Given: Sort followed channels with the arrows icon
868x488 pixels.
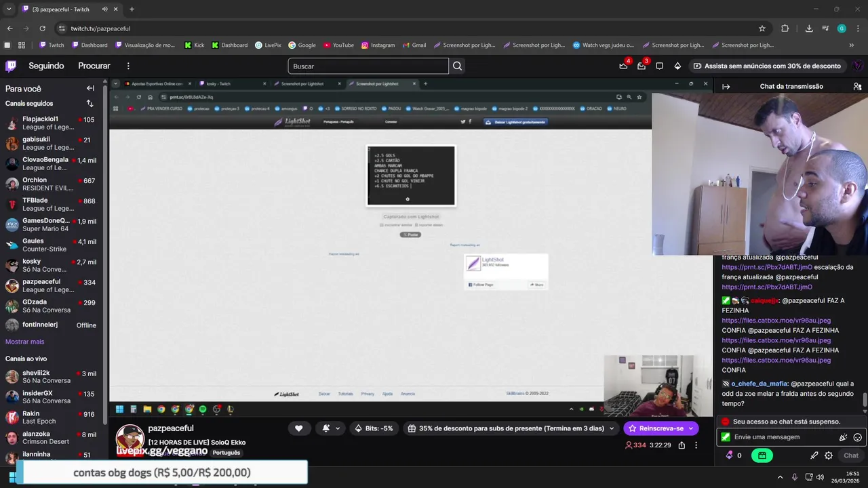Looking at the screenshot, I should [90, 104].
